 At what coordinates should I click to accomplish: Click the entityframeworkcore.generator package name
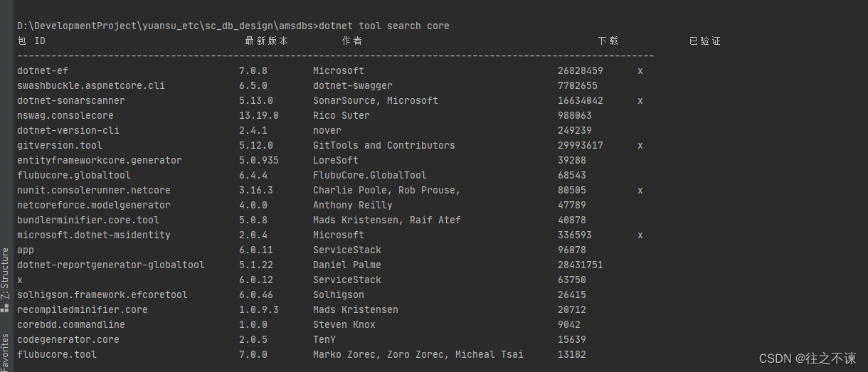pyautogui.click(x=100, y=160)
